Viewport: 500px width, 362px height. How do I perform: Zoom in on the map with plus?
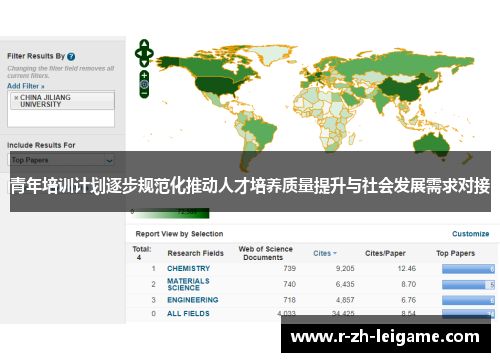[144, 75]
